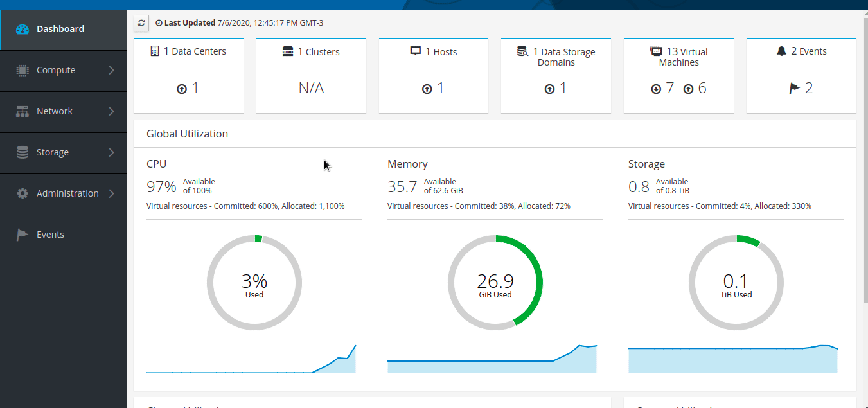Expand the Network menu chevron
The width and height of the screenshot is (868, 408).
111,111
